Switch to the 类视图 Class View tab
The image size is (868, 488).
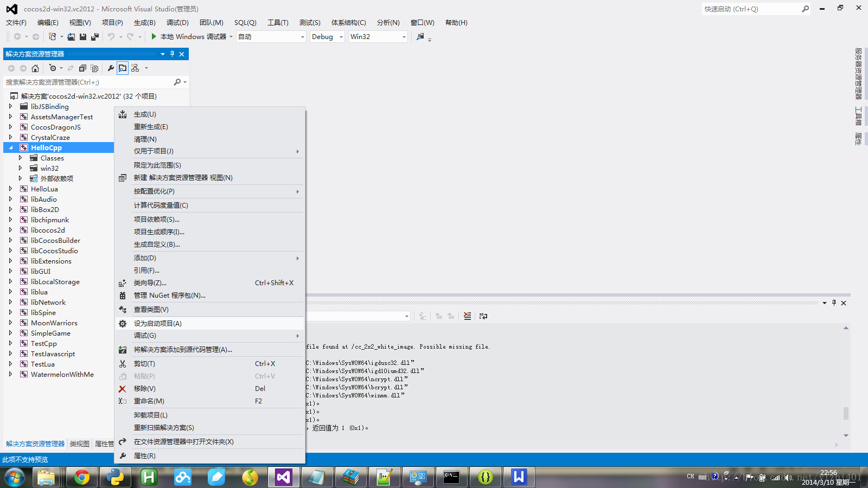(80, 444)
